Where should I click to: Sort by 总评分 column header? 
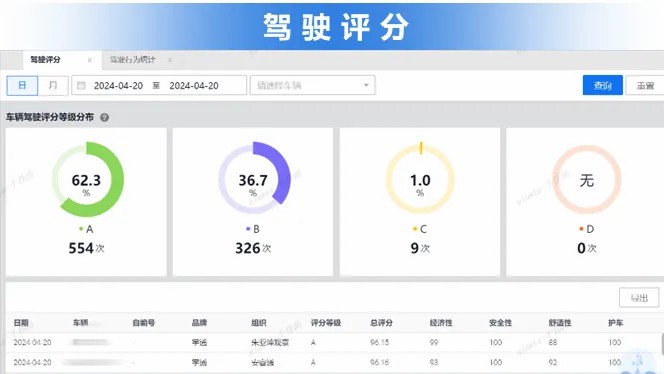381,323
